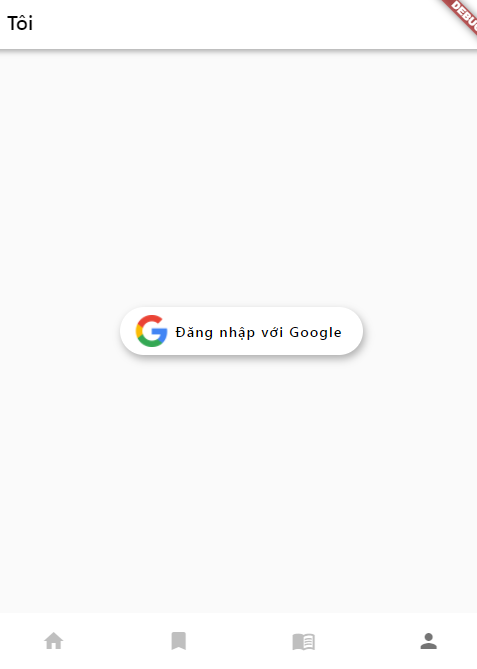Click blank area above the sign-in button
This screenshot has height=669, width=477.
239,179
